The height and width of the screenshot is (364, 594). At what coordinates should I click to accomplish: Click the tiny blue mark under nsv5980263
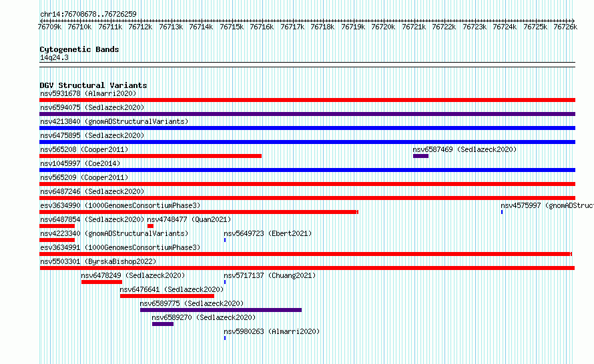(x=225, y=338)
